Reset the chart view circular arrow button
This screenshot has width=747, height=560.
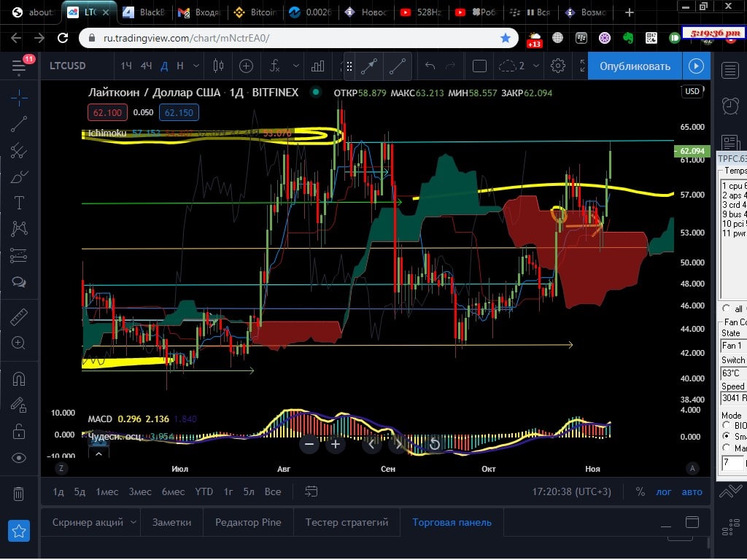click(434, 444)
